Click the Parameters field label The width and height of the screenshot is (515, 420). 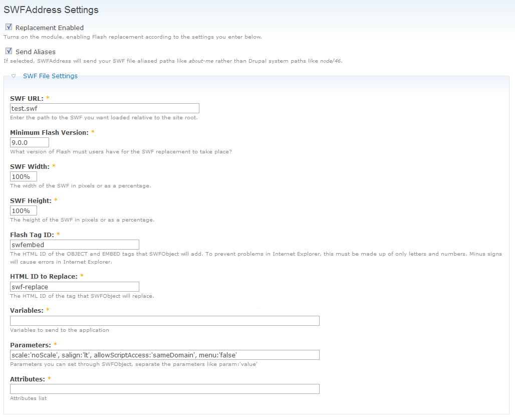(31, 345)
